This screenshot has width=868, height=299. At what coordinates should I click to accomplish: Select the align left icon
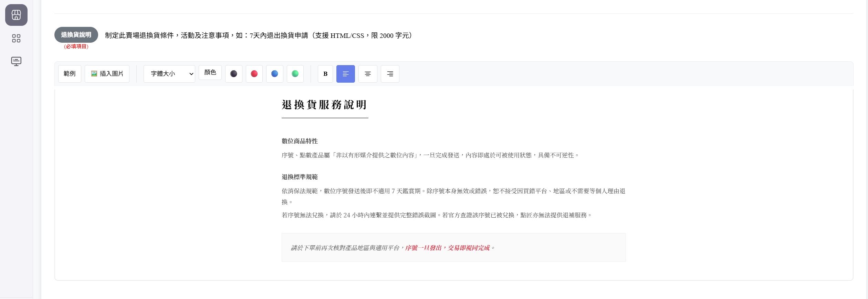coord(346,74)
